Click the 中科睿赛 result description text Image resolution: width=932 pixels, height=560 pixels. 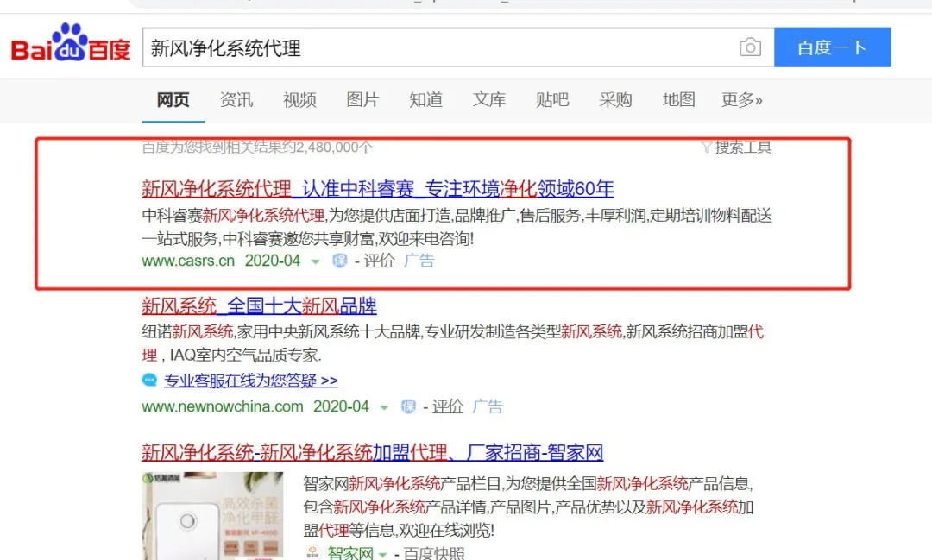(457, 227)
